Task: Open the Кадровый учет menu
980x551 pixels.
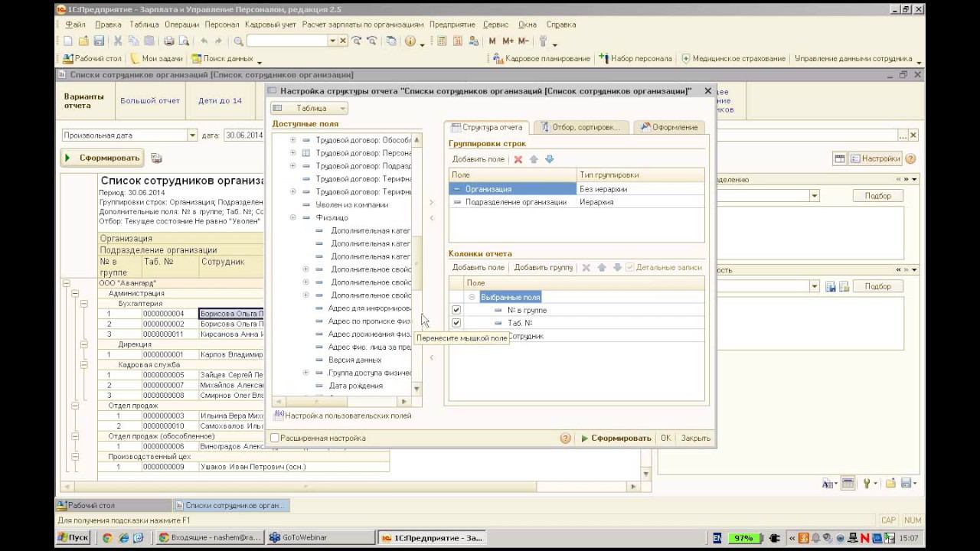Action: [270, 24]
